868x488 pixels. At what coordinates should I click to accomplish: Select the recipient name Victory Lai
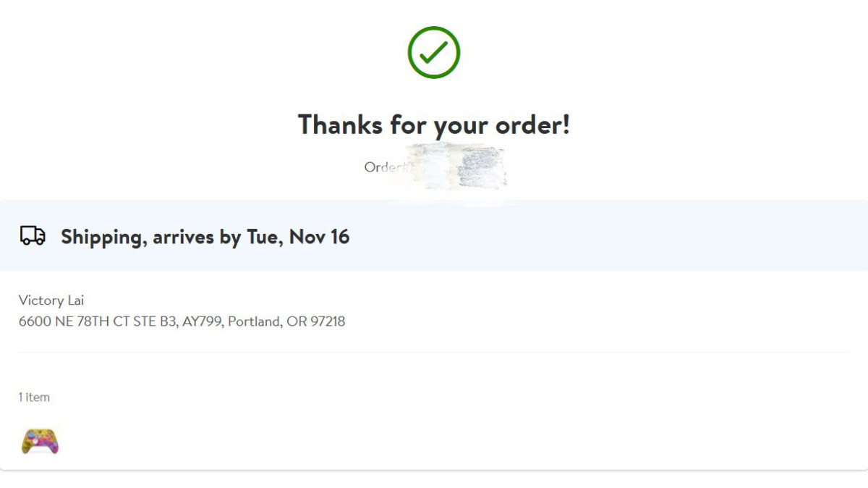tap(51, 300)
